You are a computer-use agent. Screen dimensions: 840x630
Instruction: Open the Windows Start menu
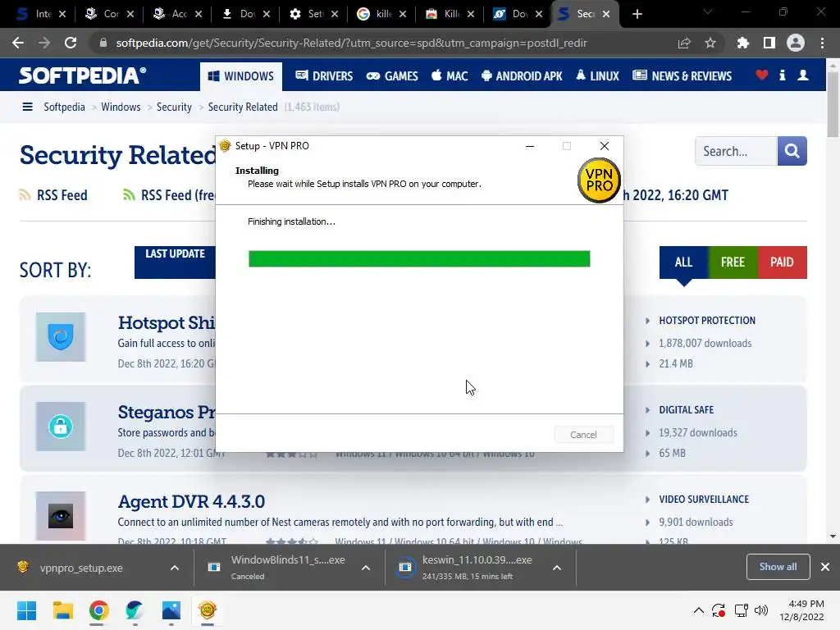point(26,610)
